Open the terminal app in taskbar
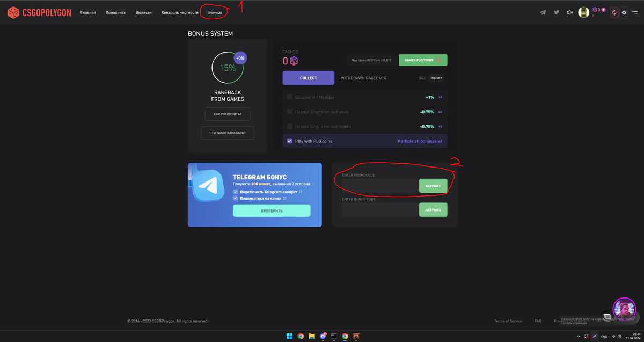This screenshot has height=342, width=644. (334, 336)
